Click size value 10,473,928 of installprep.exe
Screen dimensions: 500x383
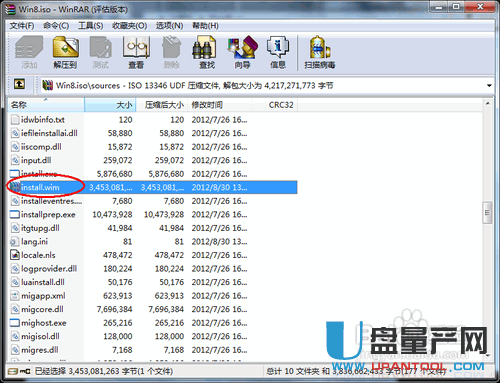(112, 214)
